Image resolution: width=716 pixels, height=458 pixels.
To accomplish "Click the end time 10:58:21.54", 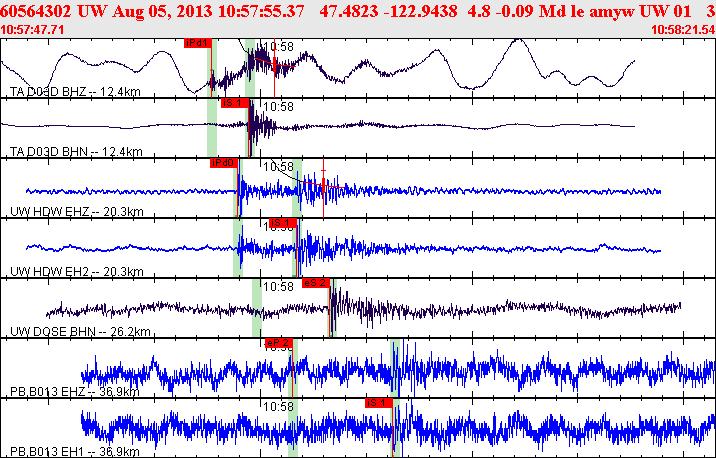I will 683,30.
